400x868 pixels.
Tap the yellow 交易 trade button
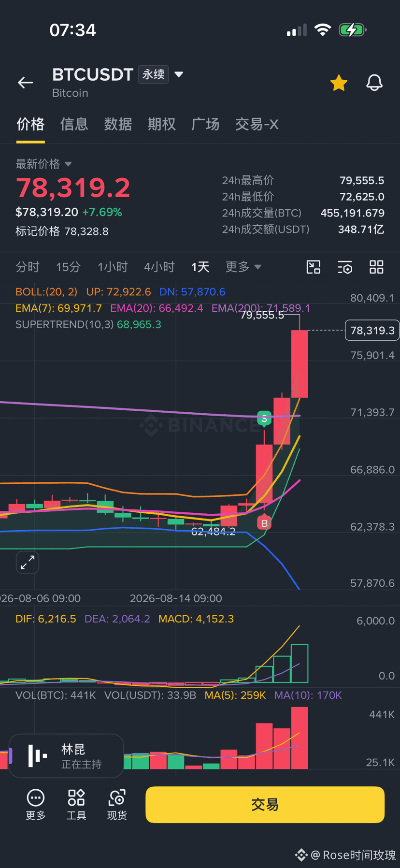point(265,804)
